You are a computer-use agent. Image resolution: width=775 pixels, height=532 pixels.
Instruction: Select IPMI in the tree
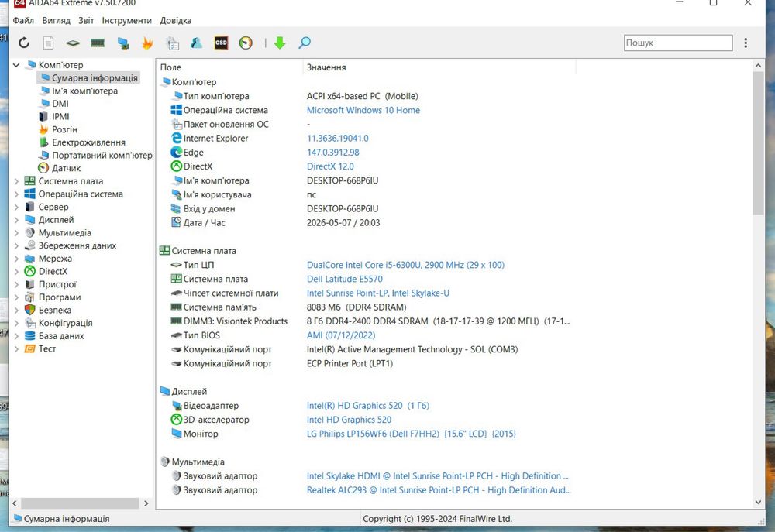tap(60, 117)
